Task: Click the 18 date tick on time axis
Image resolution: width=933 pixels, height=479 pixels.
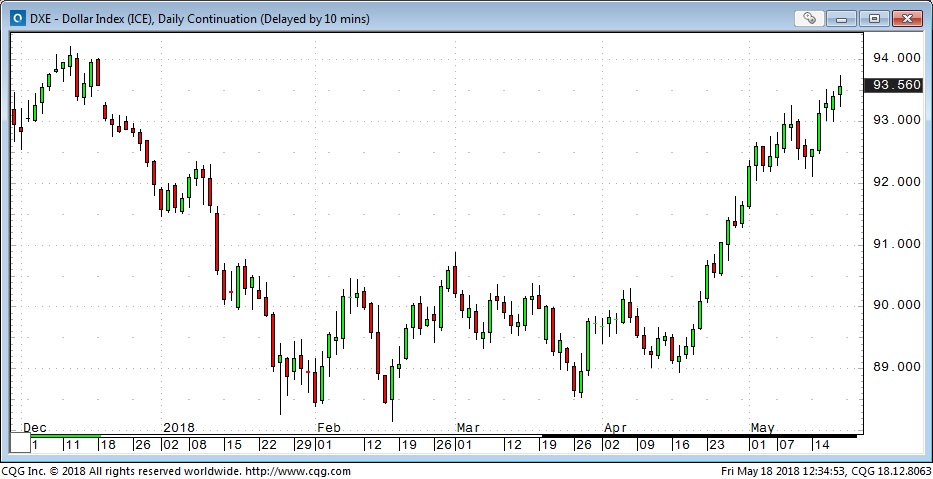Action: (109, 444)
